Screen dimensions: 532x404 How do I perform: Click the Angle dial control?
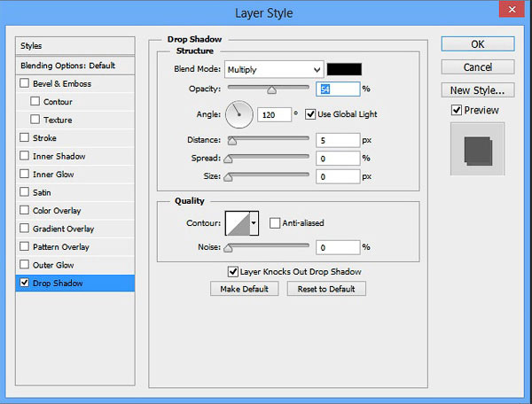(x=239, y=113)
